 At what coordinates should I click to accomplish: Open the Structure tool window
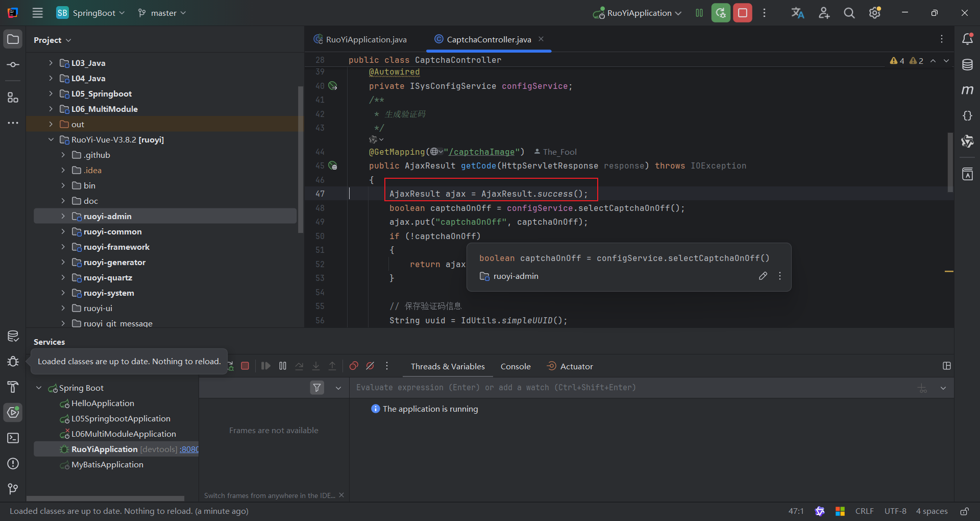13,97
